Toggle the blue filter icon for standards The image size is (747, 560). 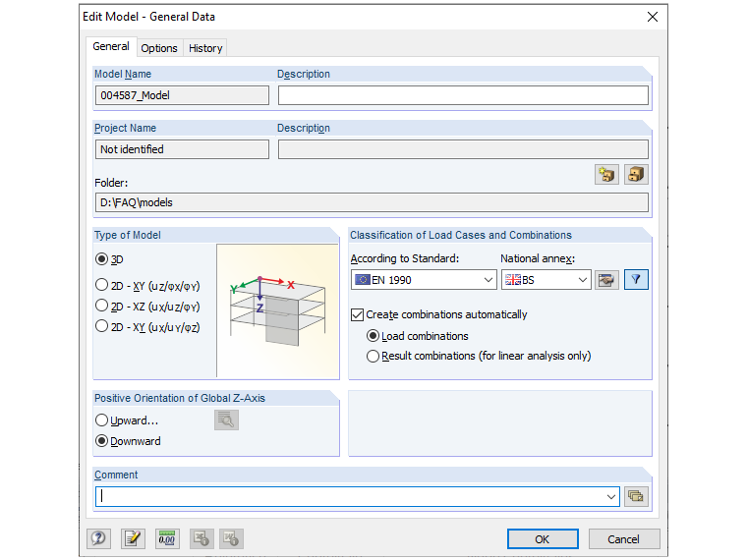(x=636, y=280)
